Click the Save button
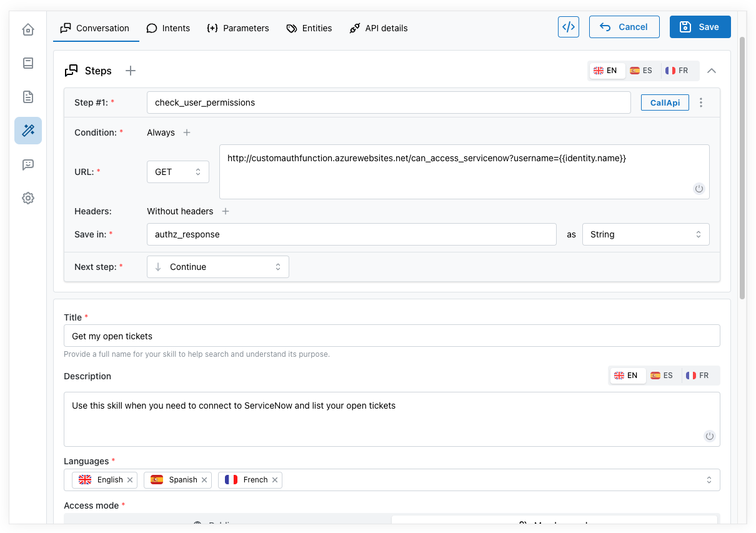756x533 pixels. point(700,27)
